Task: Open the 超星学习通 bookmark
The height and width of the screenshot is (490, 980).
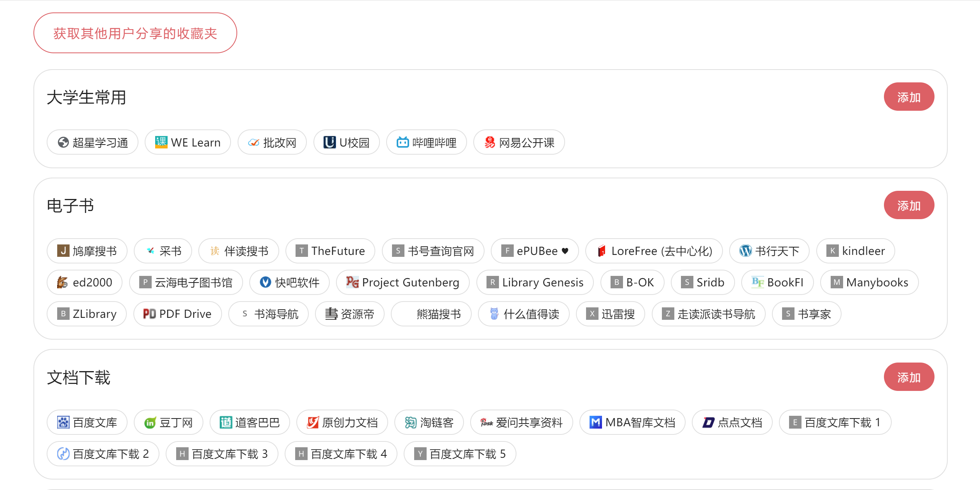Action: 93,142
